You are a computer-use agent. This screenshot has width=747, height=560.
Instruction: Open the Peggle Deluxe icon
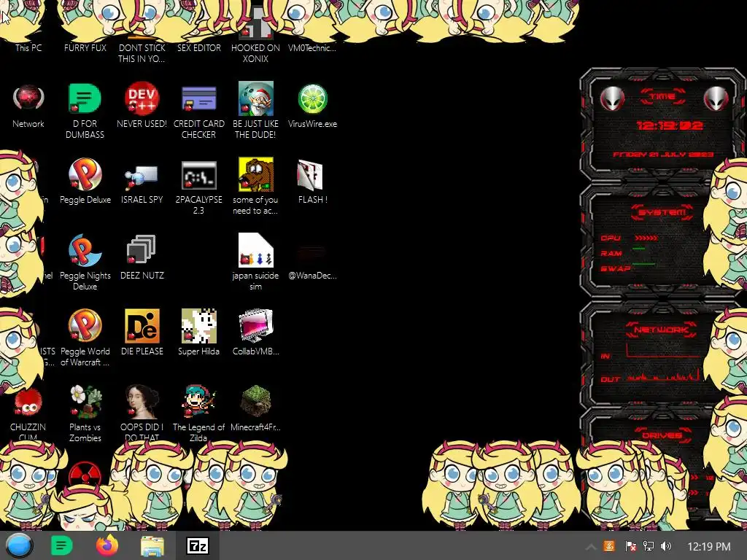tap(85, 175)
